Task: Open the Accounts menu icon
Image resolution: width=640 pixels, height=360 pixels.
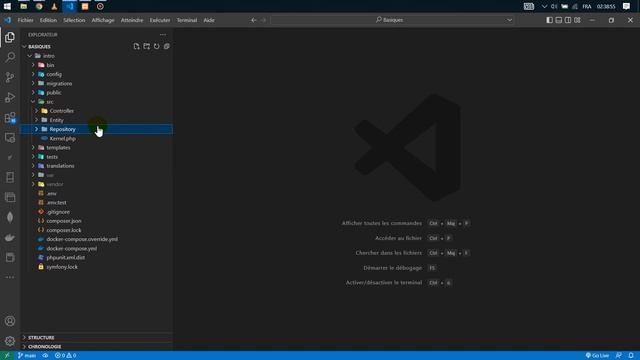Action: coord(10,321)
